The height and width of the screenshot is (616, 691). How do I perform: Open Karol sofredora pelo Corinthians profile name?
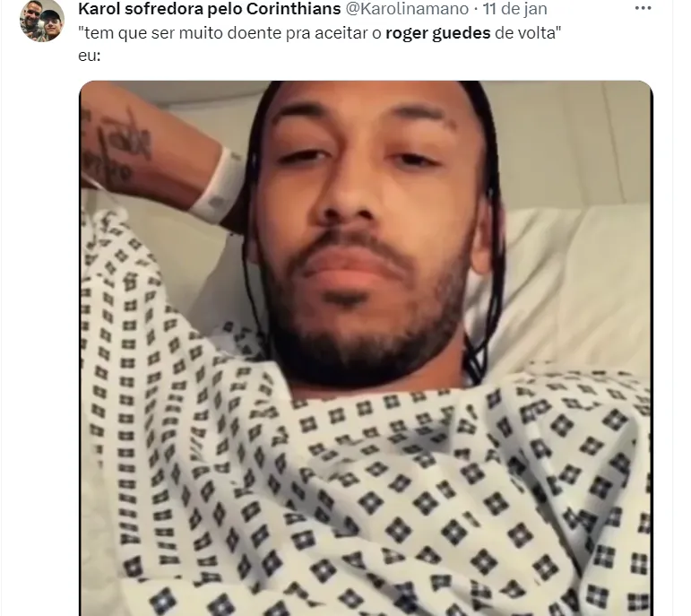click(210, 8)
